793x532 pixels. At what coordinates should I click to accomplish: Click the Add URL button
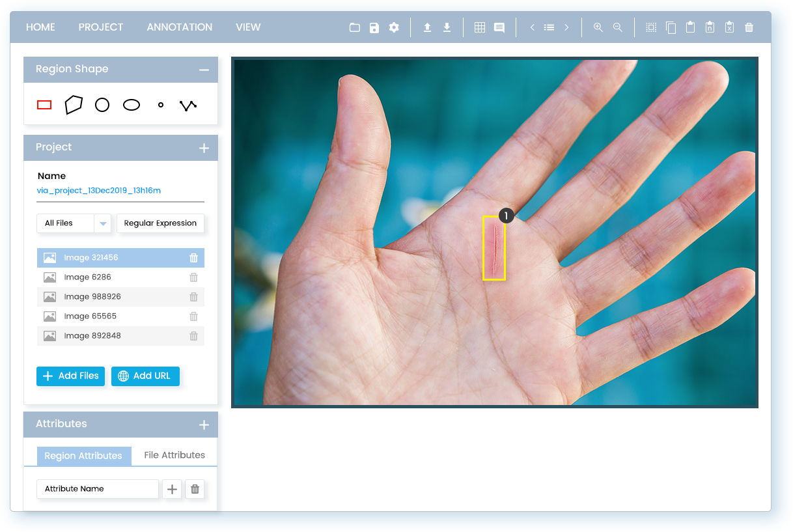tap(145, 376)
